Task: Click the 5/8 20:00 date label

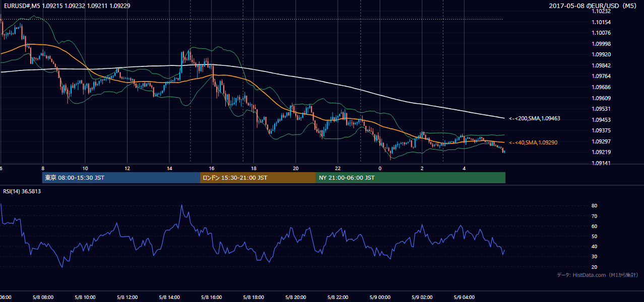Action: [x=295, y=297]
